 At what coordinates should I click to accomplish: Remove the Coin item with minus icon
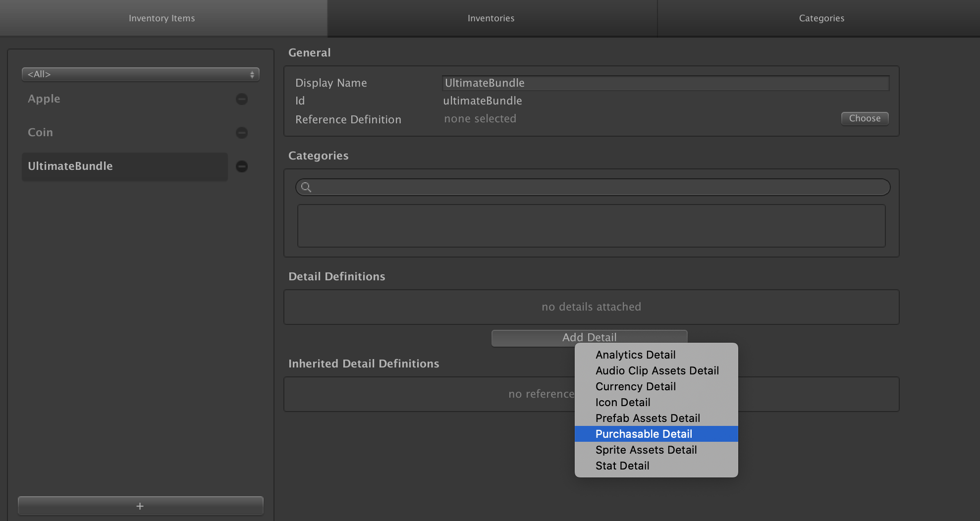click(242, 133)
